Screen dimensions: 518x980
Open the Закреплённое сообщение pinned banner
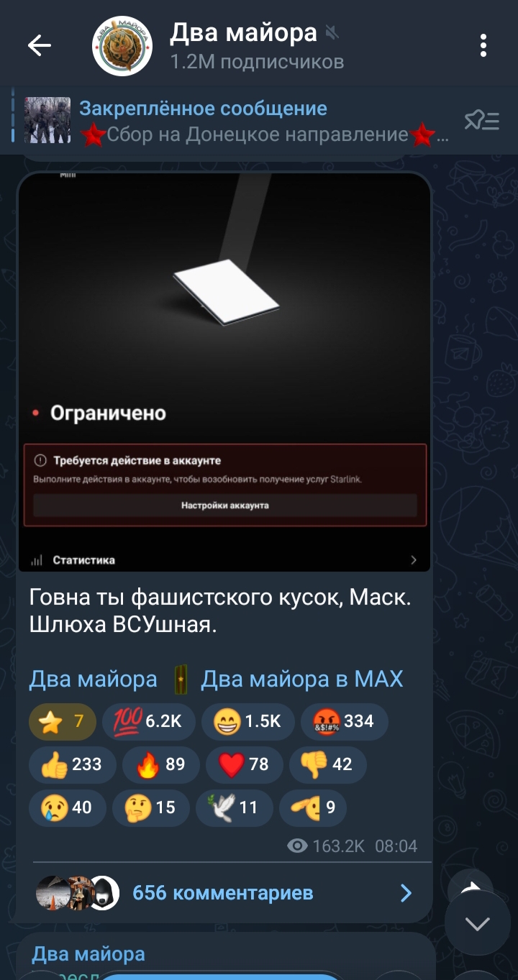click(237, 121)
